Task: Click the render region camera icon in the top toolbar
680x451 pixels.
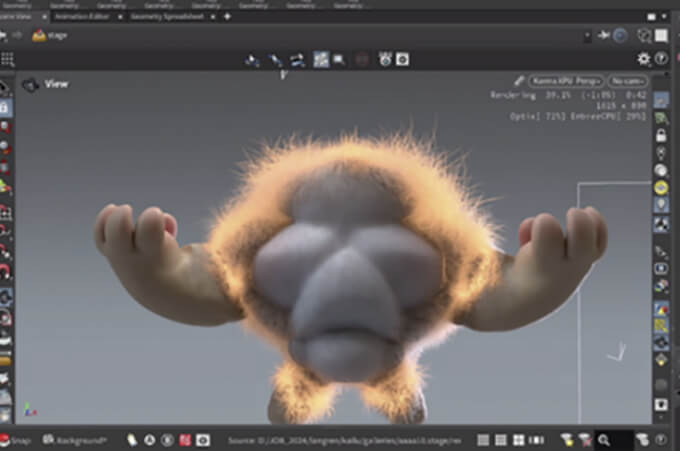Action: [x=339, y=60]
